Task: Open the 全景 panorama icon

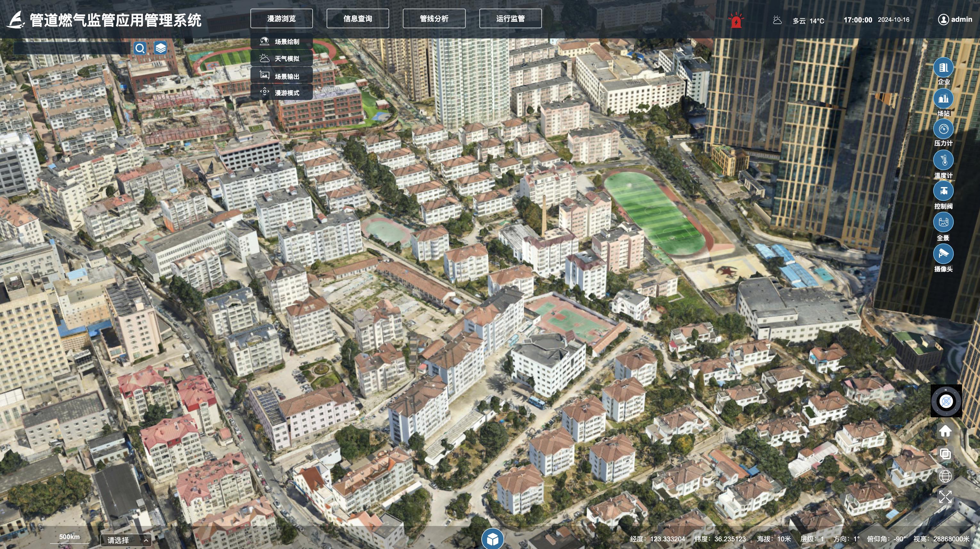Action: click(x=943, y=222)
